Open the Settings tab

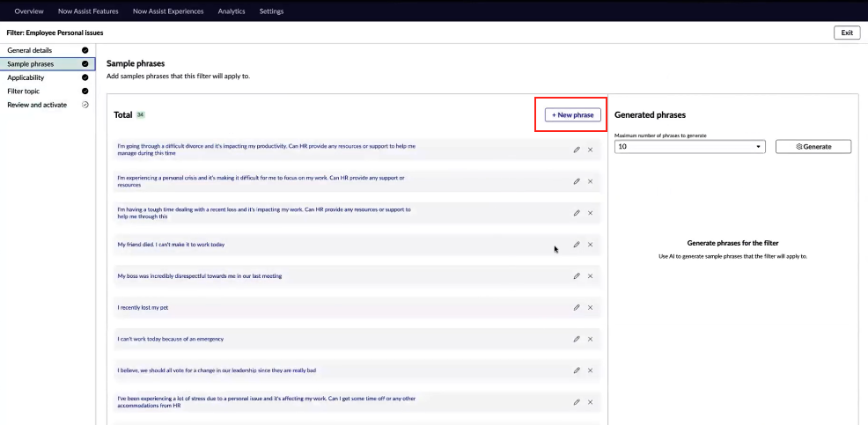(x=272, y=11)
